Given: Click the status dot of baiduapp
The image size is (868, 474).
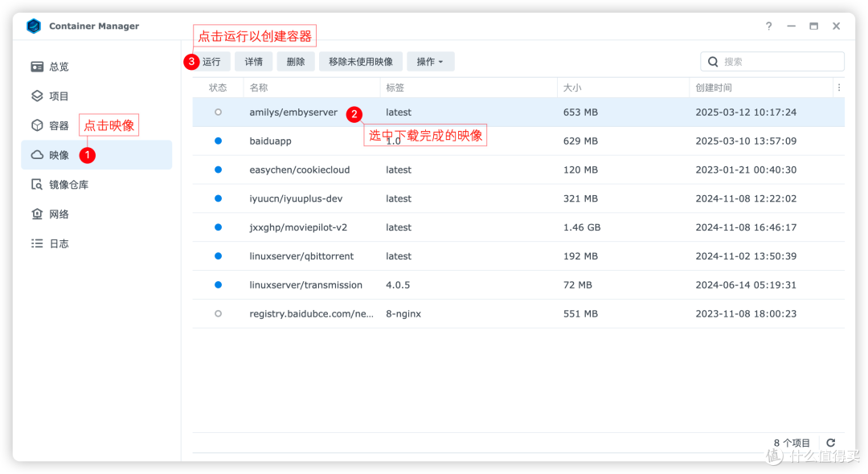Looking at the screenshot, I should click(x=218, y=141).
